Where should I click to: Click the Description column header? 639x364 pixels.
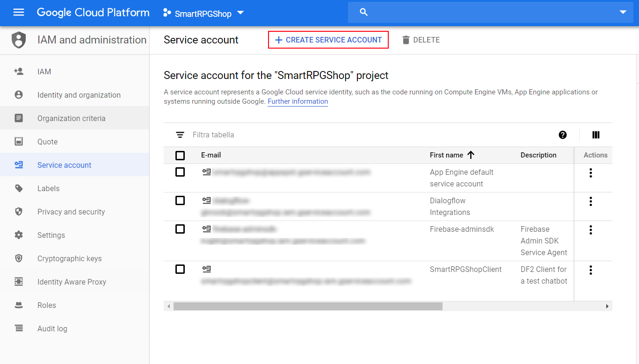coord(538,155)
